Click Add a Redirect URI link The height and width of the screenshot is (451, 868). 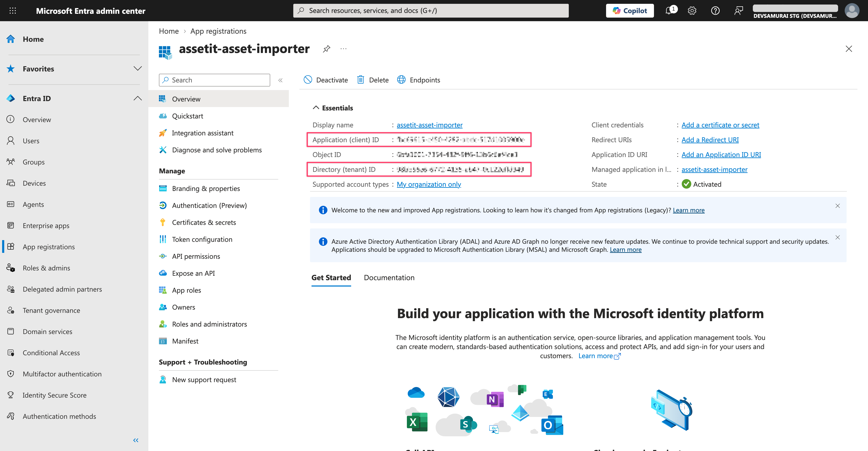click(x=710, y=140)
